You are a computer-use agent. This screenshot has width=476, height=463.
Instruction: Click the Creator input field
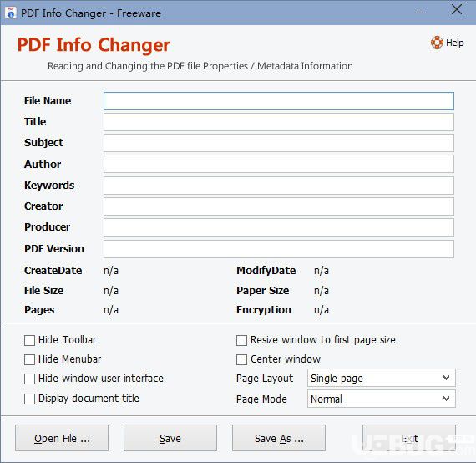point(279,206)
